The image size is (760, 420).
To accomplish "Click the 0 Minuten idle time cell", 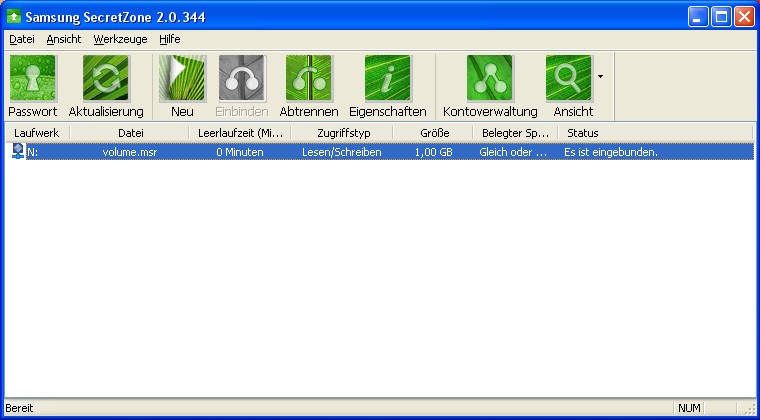I will 240,152.
